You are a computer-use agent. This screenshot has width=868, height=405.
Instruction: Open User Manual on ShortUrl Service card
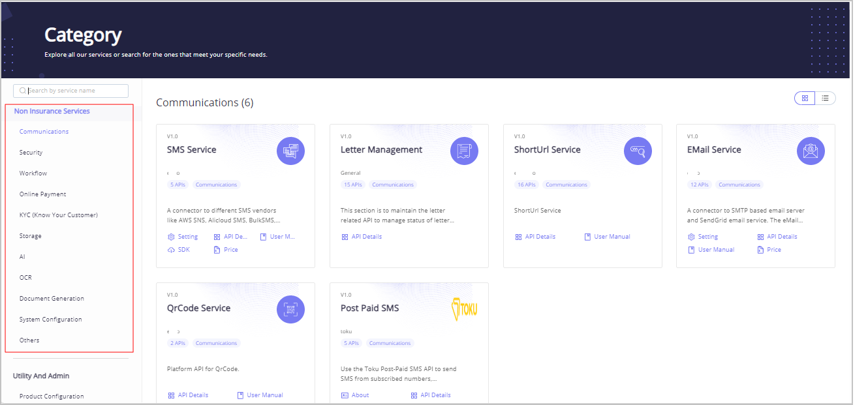(607, 237)
